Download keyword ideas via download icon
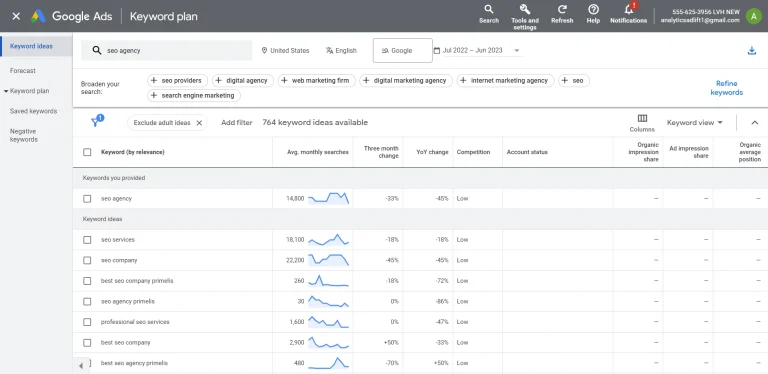The width and height of the screenshot is (768, 374). pyautogui.click(x=752, y=50)
